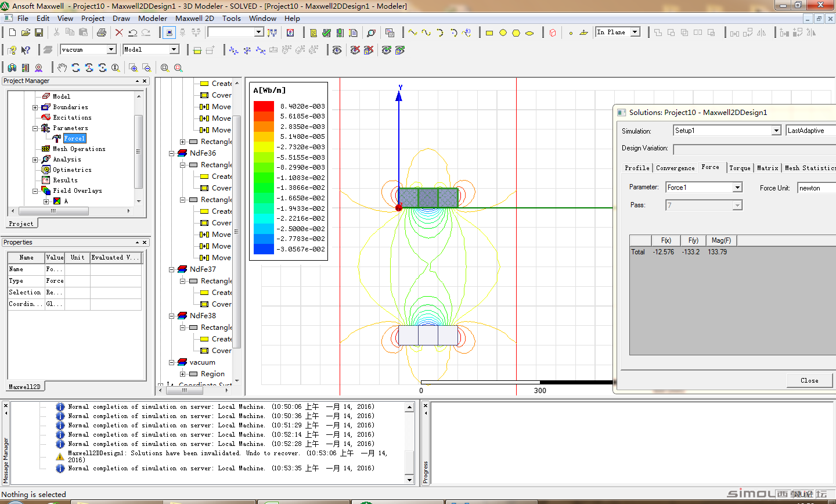This screenshot has height=504, width=836.
Task: Click the Open folder toolbar icon
Action: coord(26,33)
